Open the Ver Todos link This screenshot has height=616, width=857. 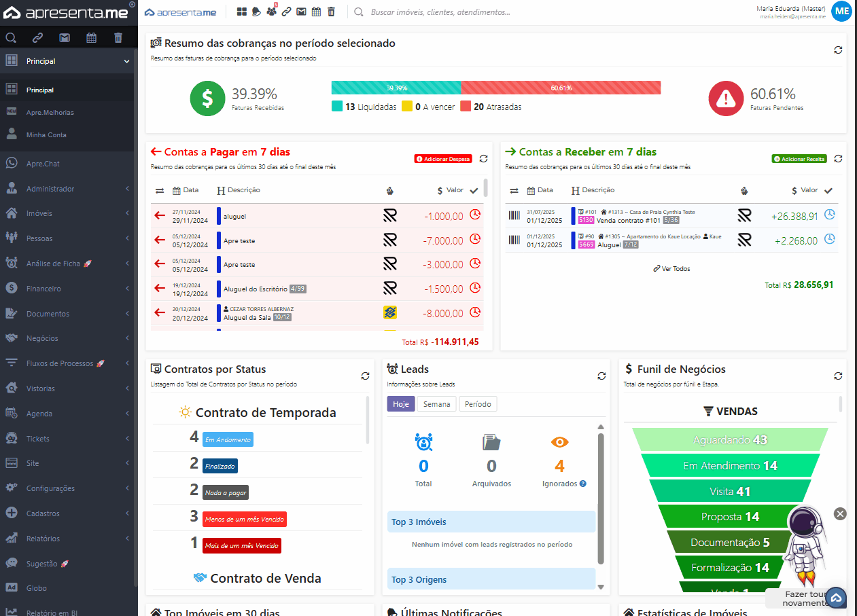[x=671, y=268]
